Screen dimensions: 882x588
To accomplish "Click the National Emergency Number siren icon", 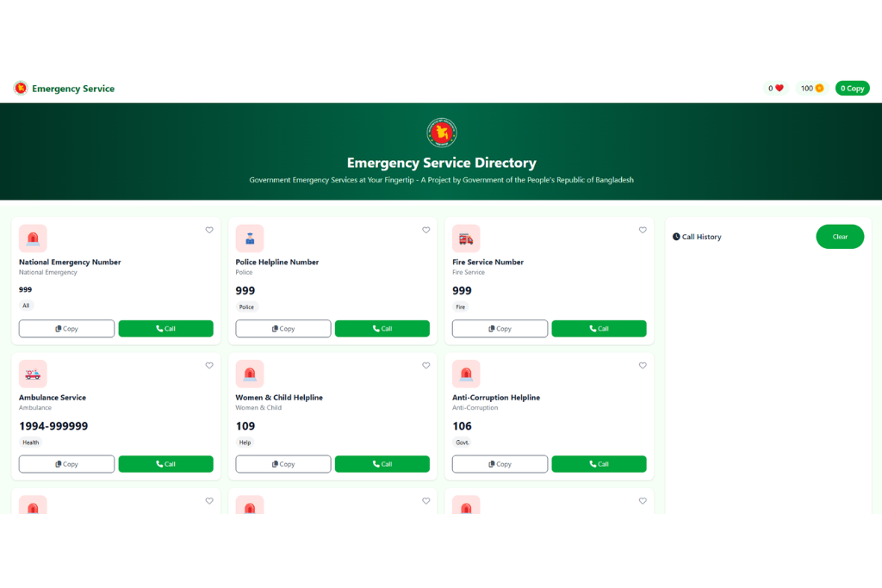I will [x=33, y=238].
